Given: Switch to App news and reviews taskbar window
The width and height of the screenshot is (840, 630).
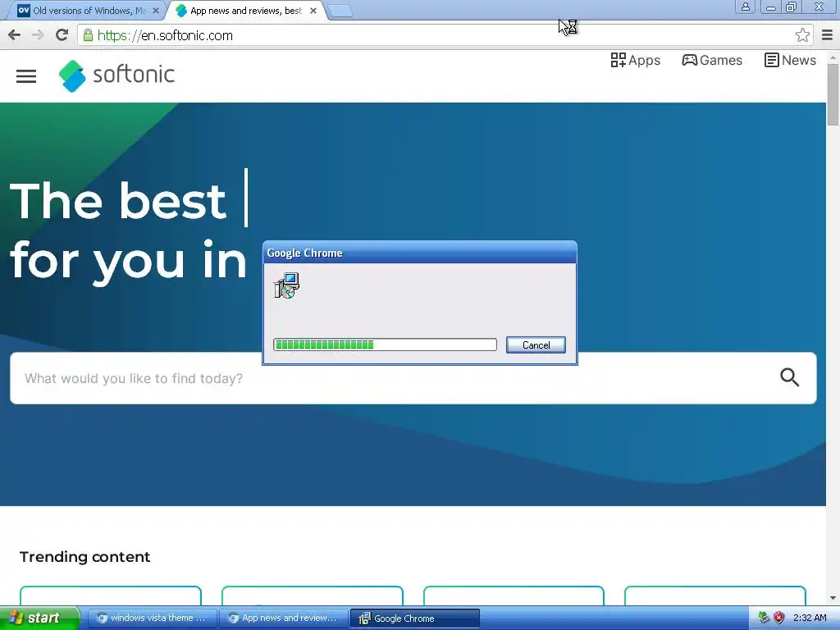Looking at the screenshot, I should [x=283, y=618].
